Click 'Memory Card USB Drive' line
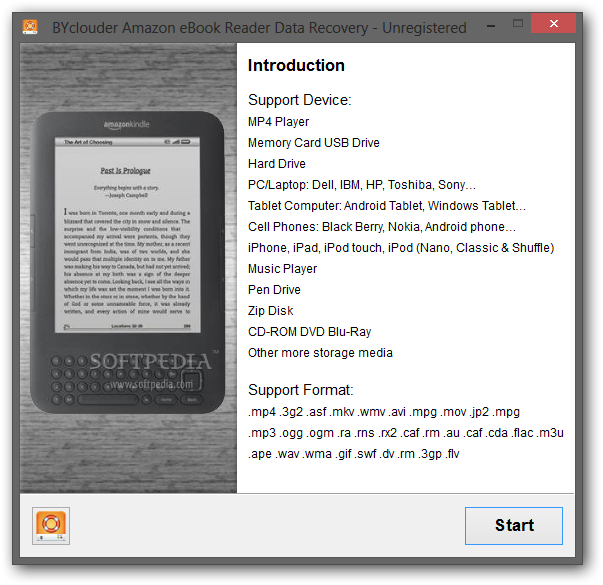This screenshot has width=603, height=585. pos(314,143)
